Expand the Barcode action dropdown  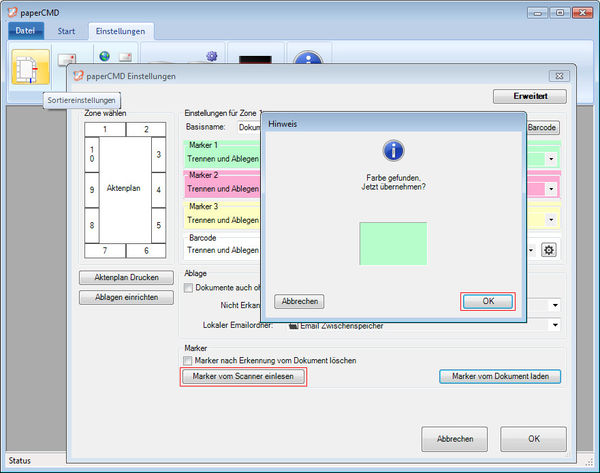pyautogui.click(x=531, y=250)
